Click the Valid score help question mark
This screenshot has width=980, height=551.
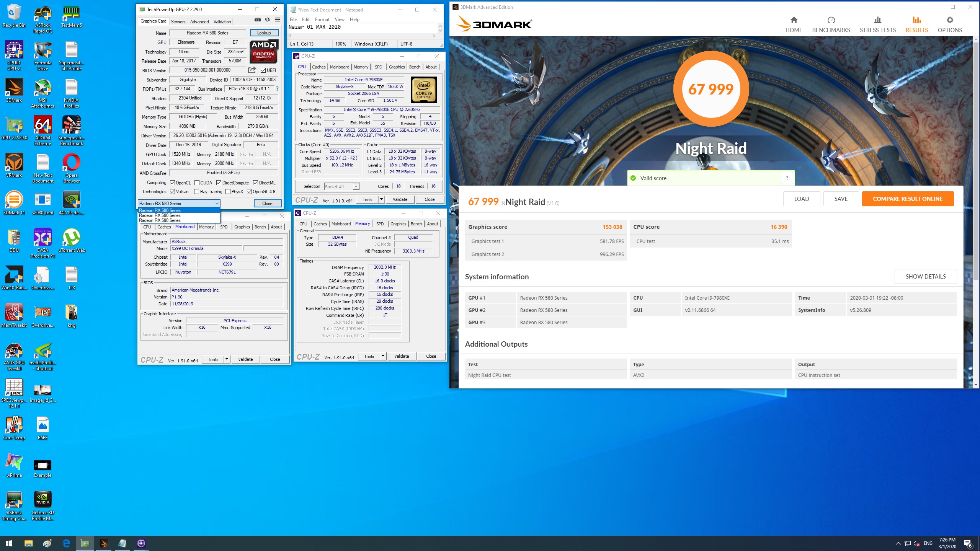(787, 178)
